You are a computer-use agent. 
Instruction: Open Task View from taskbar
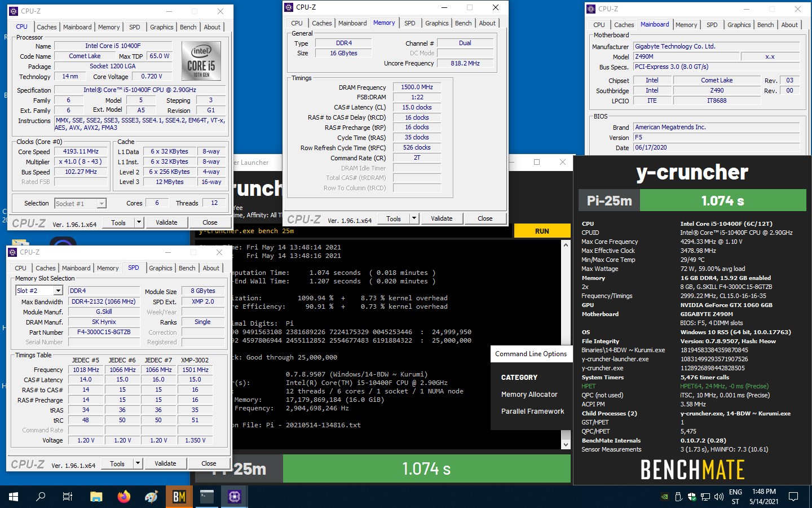click(68, 497)
